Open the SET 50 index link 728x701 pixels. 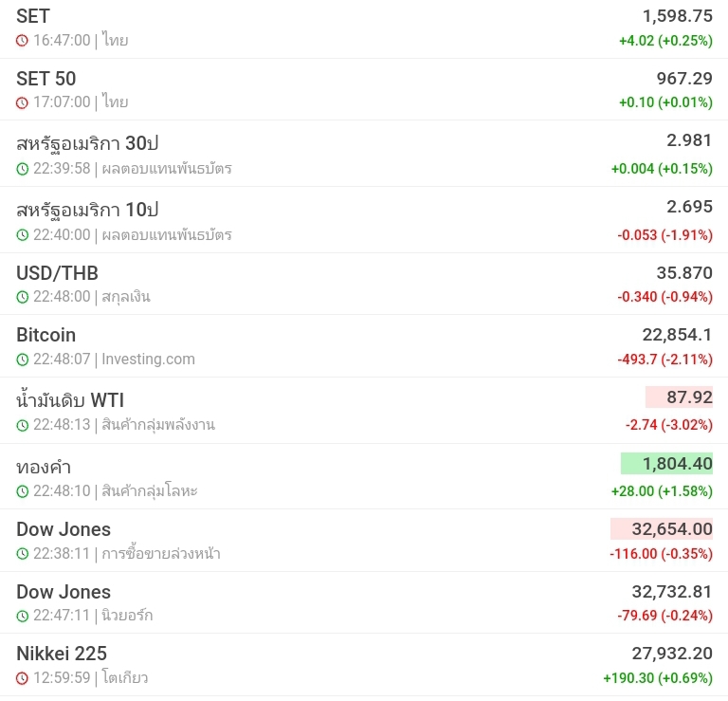[45, 79]
